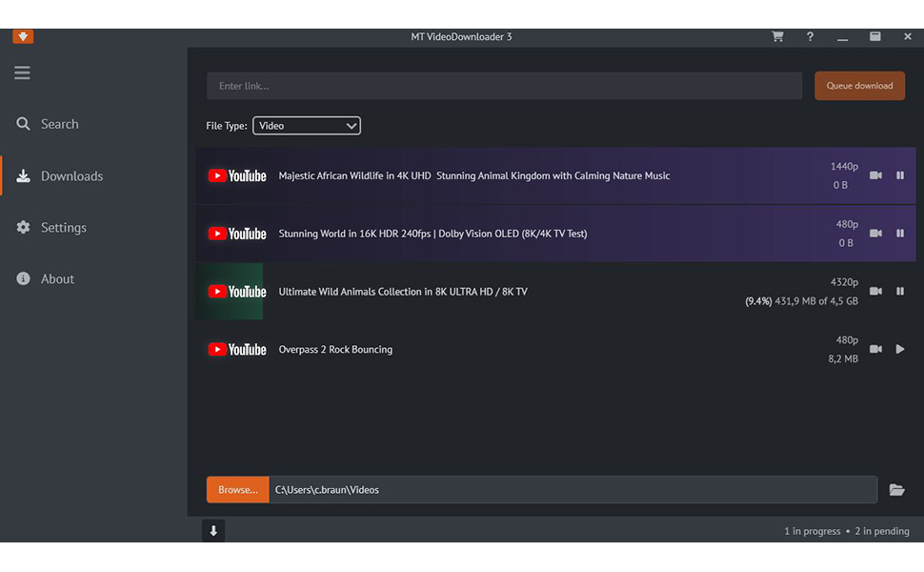Click YouTube logo of Majestic African Wildlife row
The height and width of the screenshot is (572, 924).
(237, 175)
